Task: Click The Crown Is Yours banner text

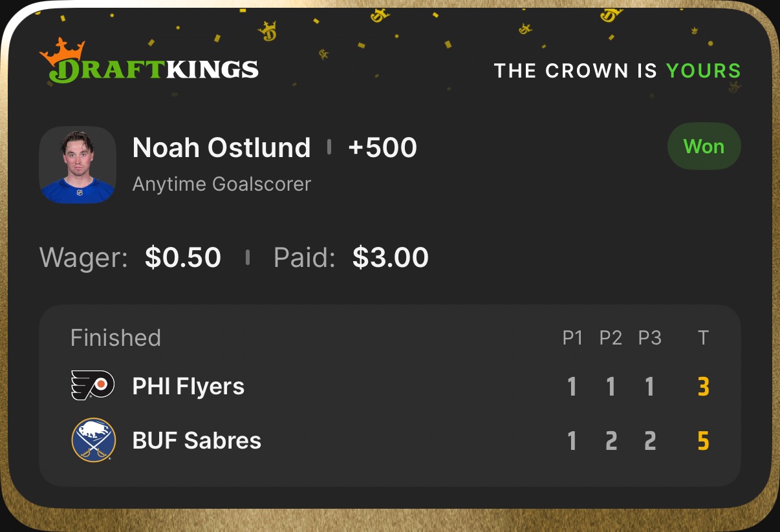Action: click(617, 70)
